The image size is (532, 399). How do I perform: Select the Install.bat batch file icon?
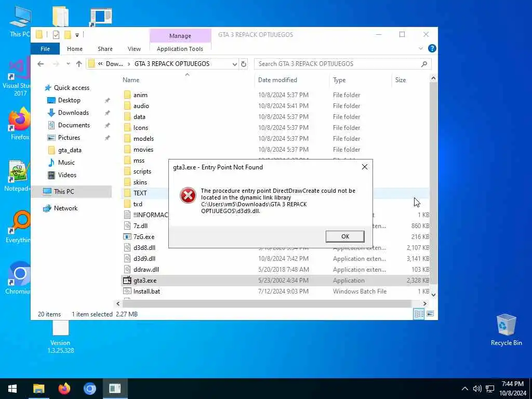point(127,291)
